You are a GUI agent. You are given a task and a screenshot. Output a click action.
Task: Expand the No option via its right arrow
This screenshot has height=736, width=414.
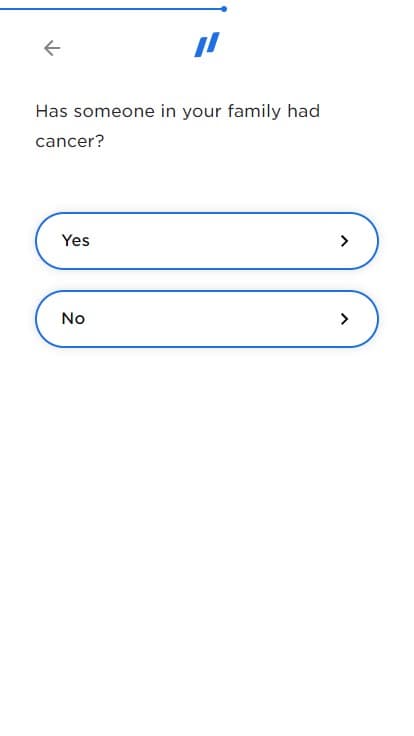click(345, 319)
